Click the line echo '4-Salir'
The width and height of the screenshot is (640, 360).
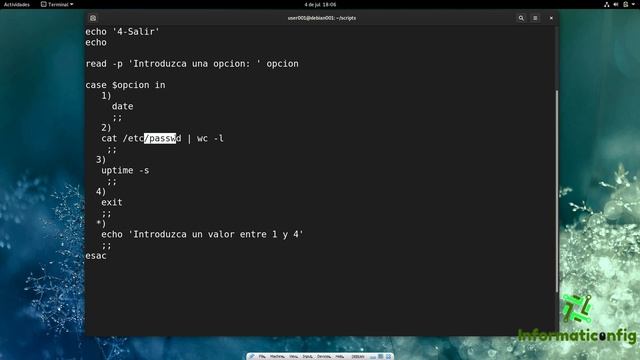[122, 31]
